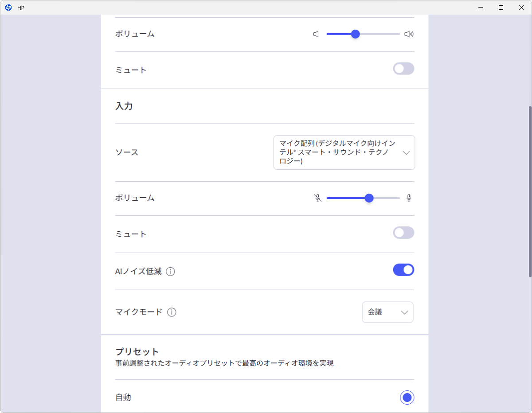Open the マイクモード 会議 dropdown
The height and width of the screenshot is (413, 532).
[x=387, y=312]
